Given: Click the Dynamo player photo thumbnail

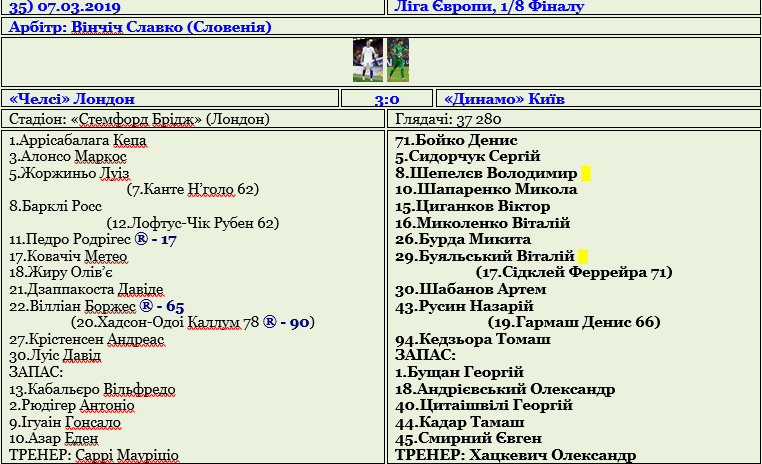Looking at the screenshot, I should click(367, 60).
